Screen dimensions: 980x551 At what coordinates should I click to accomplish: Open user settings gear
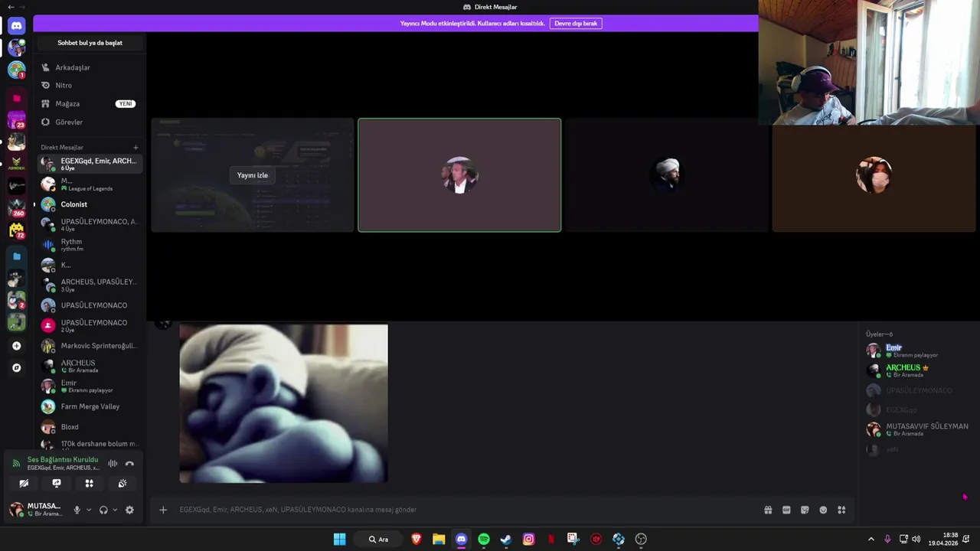[x=129, y=510]
